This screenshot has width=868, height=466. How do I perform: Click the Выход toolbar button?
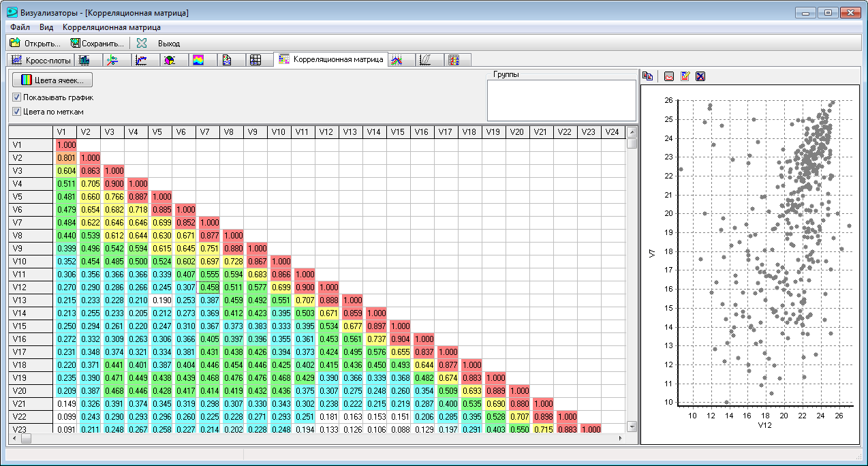(158, 43)
